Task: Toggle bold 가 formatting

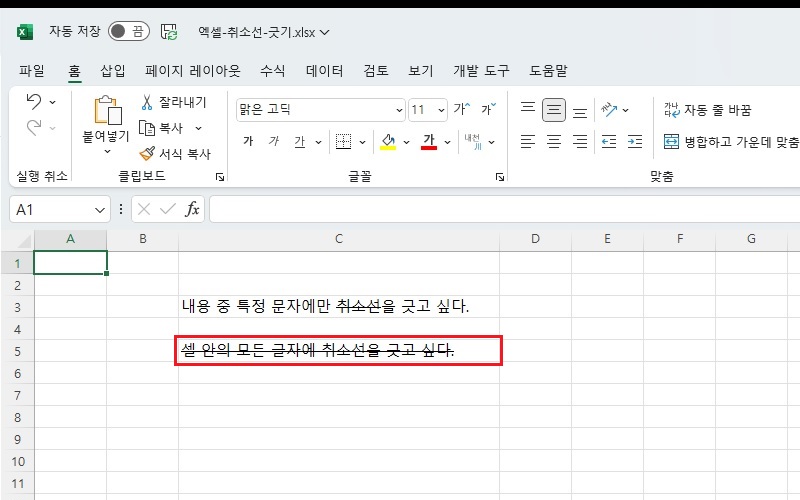Action: click(x=248, y=141)
